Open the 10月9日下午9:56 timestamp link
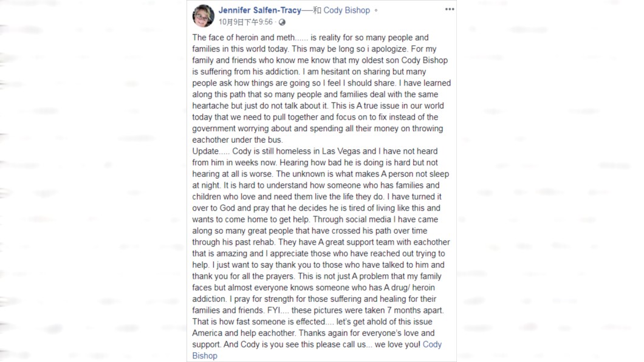The height and width of the screenshot is (362, 644). tap(245, 22)
